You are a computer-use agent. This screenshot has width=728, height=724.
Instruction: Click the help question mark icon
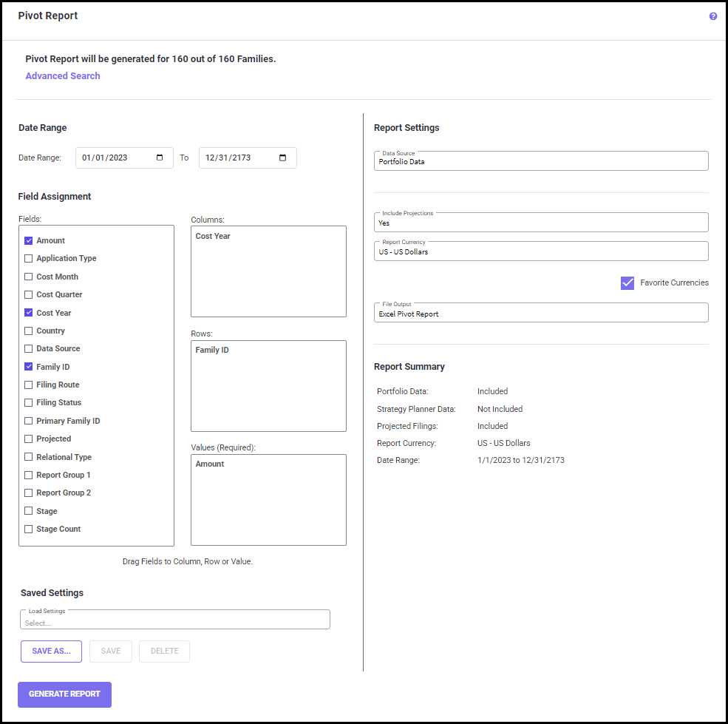[x=713, y=16]
